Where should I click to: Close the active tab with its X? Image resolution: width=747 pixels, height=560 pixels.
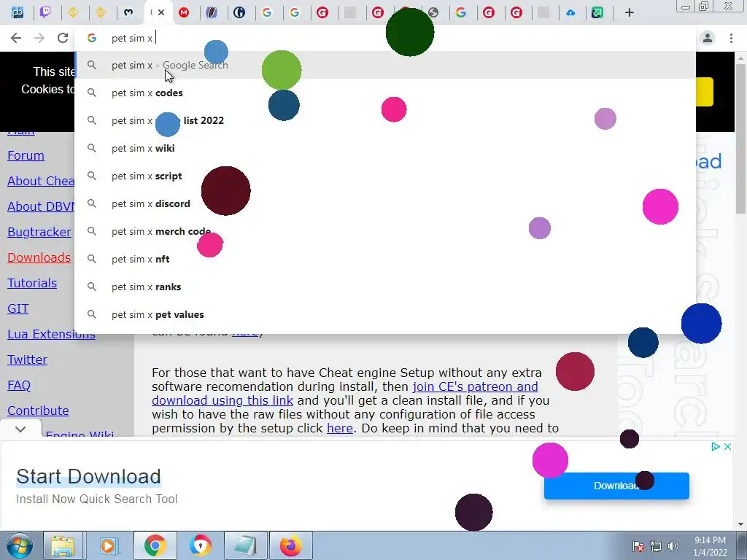(161, 12)
